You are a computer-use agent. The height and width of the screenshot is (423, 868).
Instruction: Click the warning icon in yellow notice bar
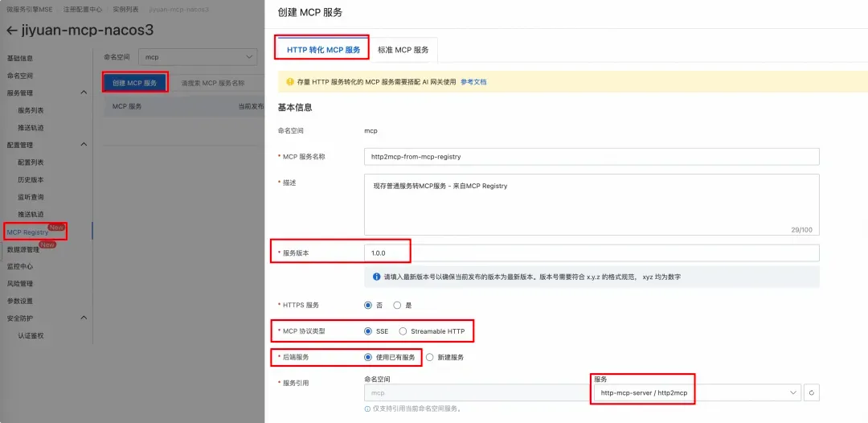pos(289,82)
